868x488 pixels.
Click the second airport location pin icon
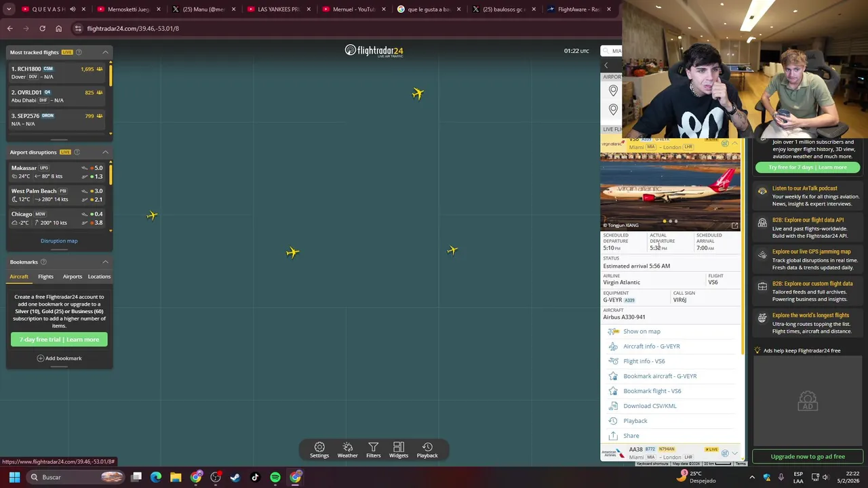coord(613,109)
